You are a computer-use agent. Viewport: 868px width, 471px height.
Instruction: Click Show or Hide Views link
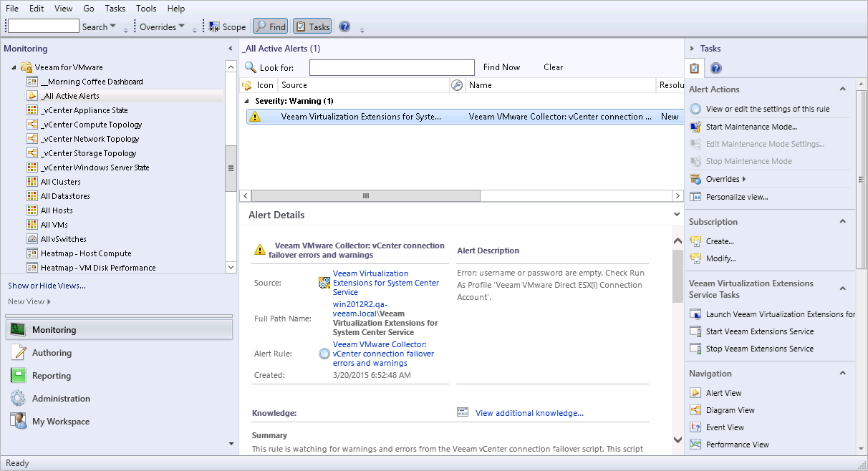pos(47,286)
